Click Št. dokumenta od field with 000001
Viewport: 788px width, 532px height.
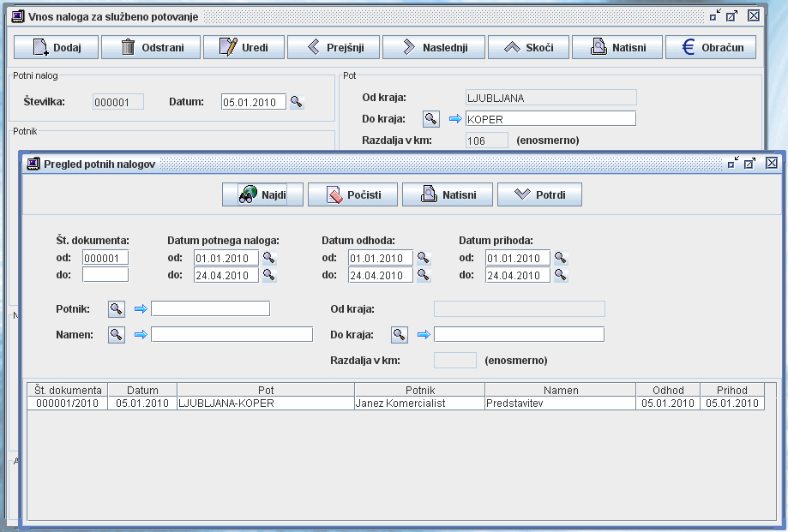click(x=105, y=258)
